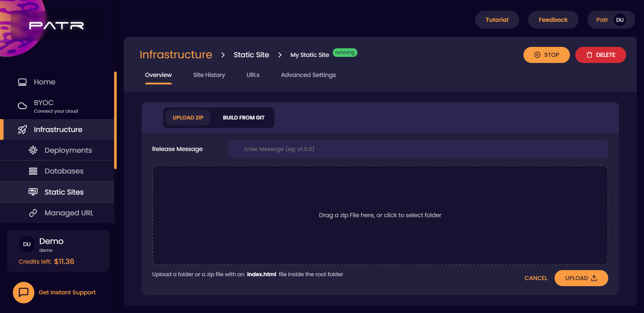Open the Patr account menu

tap(611, 20)
